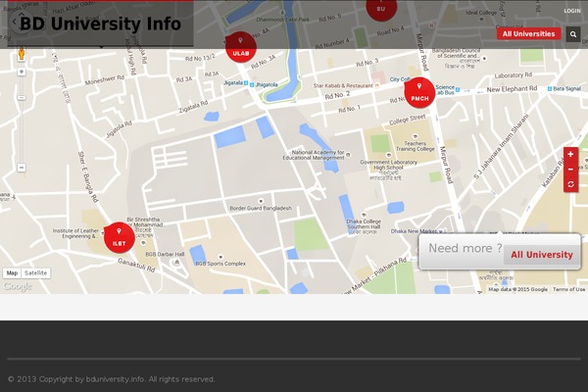The width and height of the screenshot is (588, 392).
Task: Click the search magnifier icon
Action: coord(573,34)
